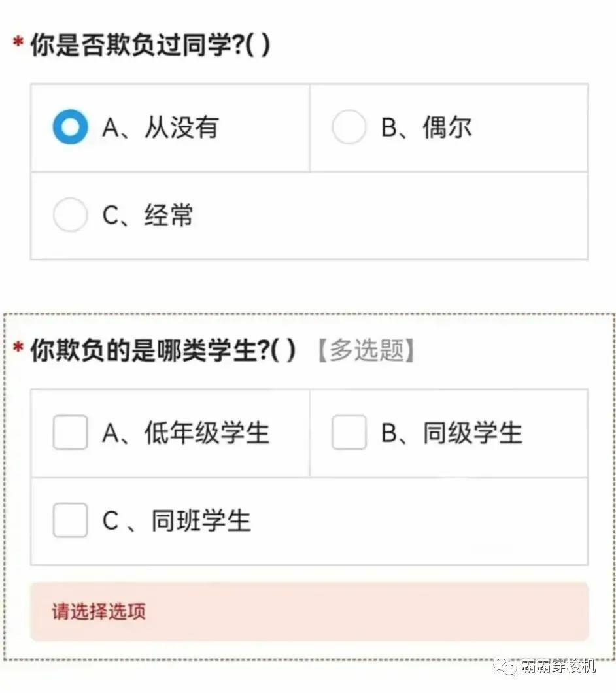Click the 同班学生 option label

pyautogui.click(x=201, y=520)
